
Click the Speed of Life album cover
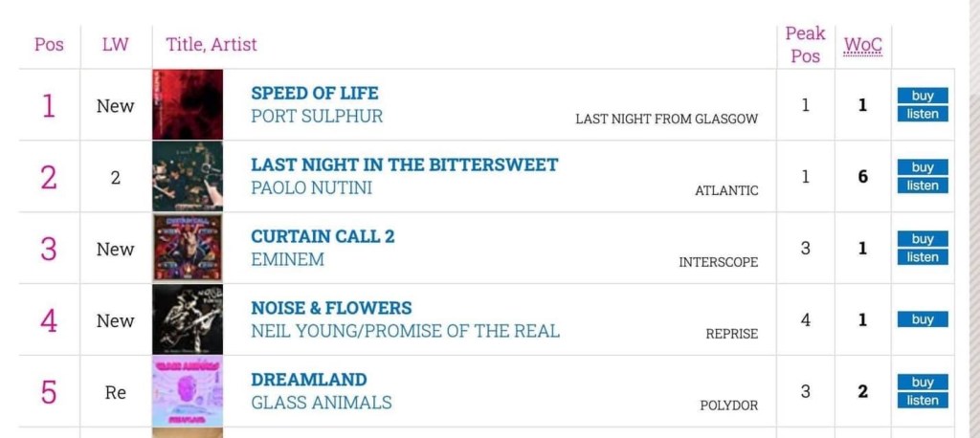[x=188, y=105]
